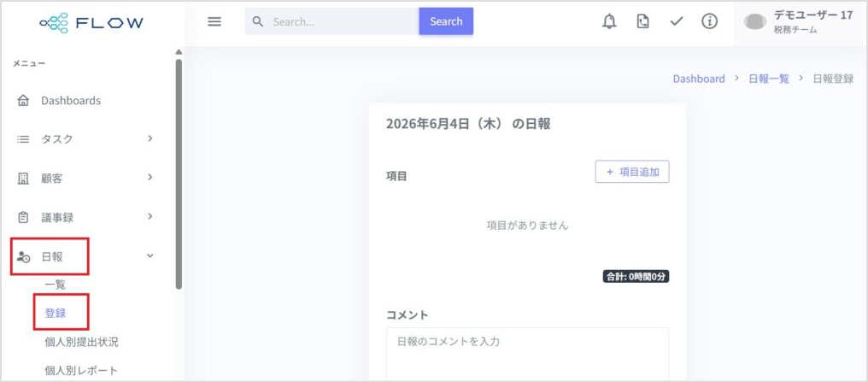This screenshot has height=382, width=868.
Task: Click the 顧客 building icon
Action: (x=23, y=179)
